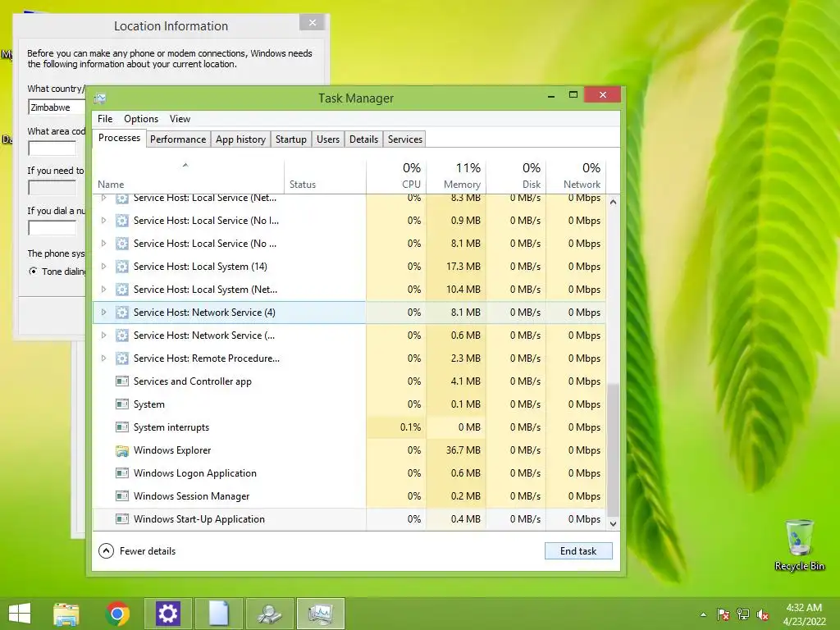Expand Service Host: Remote Procedure row

104,358
